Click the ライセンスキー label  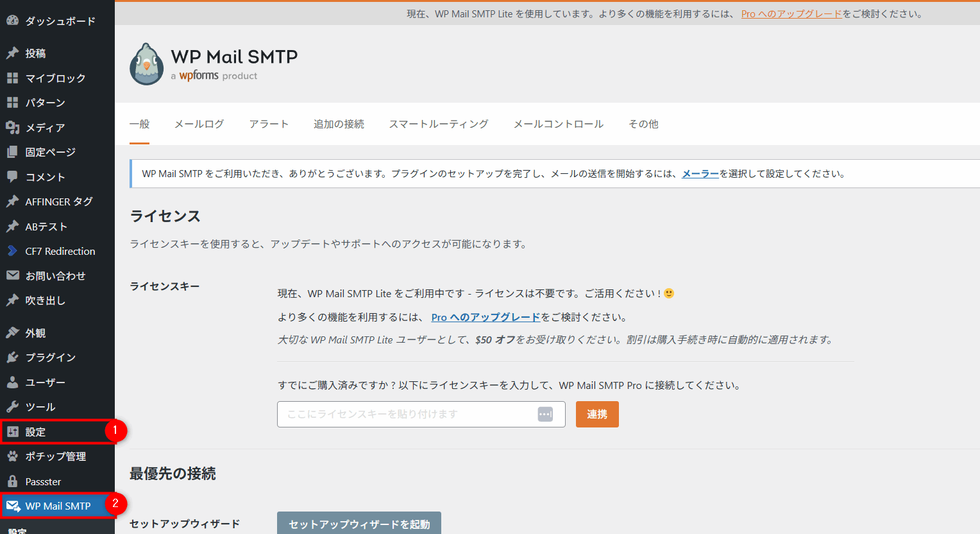pyautogui.click(x=164, y=286)
